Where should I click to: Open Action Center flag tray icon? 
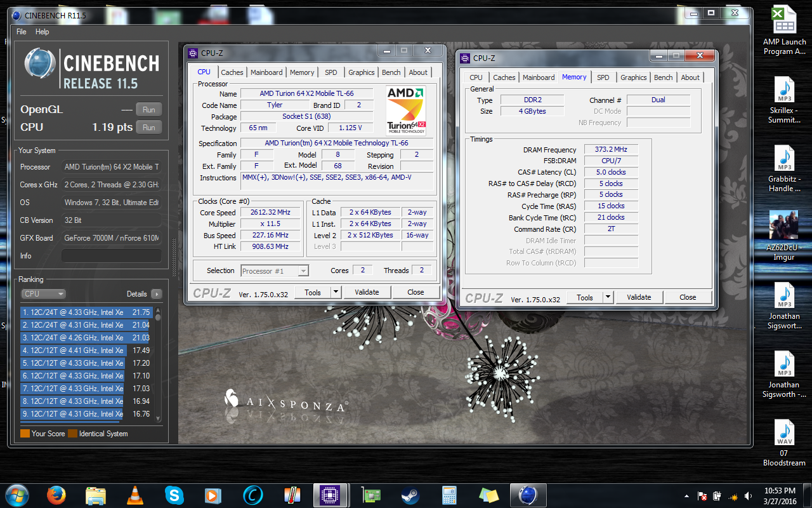coord(702,495)
